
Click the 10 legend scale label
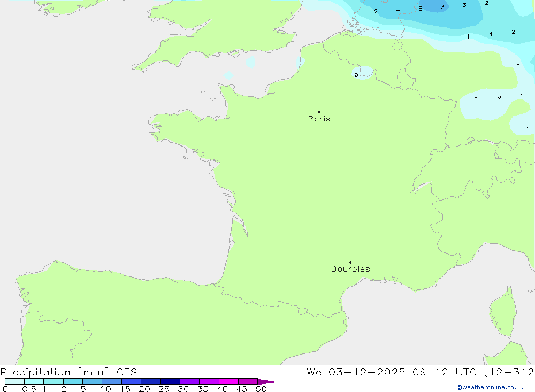click(x=106, y=389)
